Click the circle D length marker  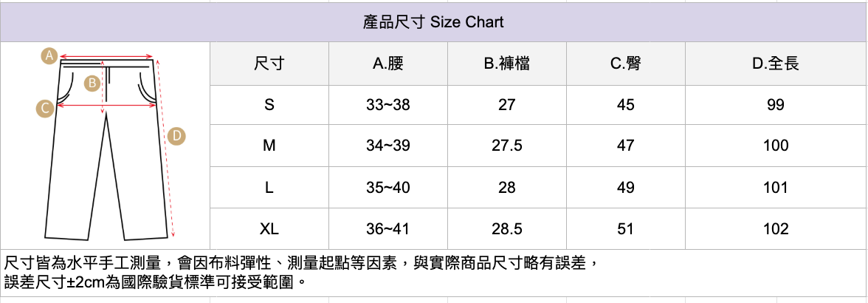[176, 136]
